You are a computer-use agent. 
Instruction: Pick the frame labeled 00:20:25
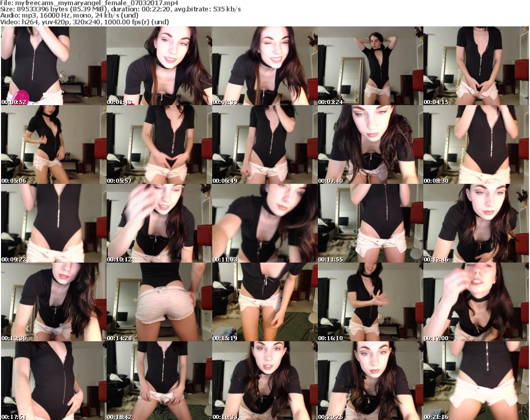pos(371,381)
